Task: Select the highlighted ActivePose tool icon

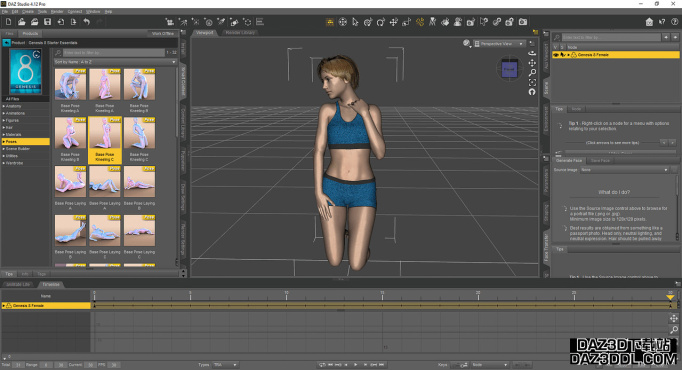Action: [x=420, y=22]
